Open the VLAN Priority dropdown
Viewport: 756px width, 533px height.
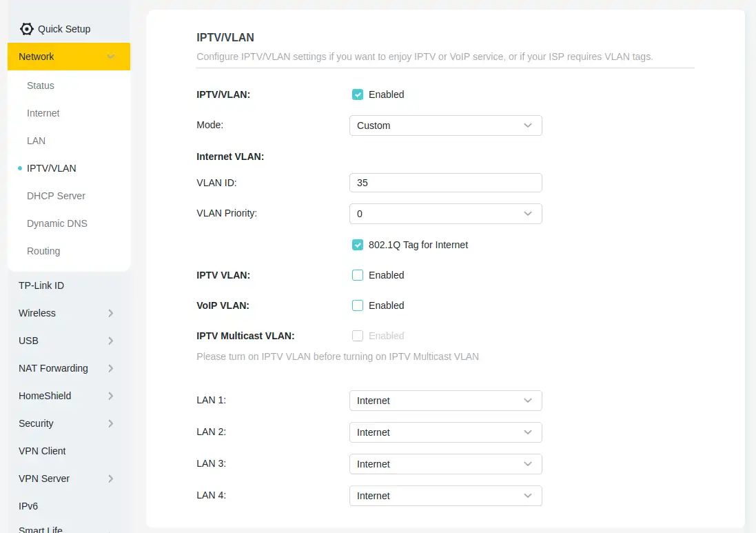445,214
